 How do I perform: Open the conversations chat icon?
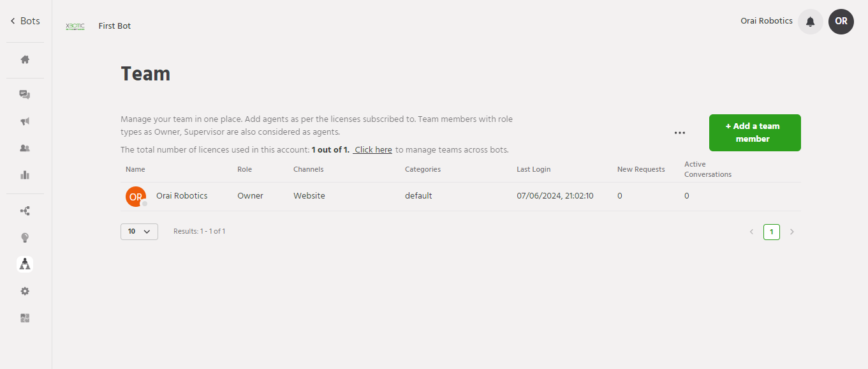[25, 94]
